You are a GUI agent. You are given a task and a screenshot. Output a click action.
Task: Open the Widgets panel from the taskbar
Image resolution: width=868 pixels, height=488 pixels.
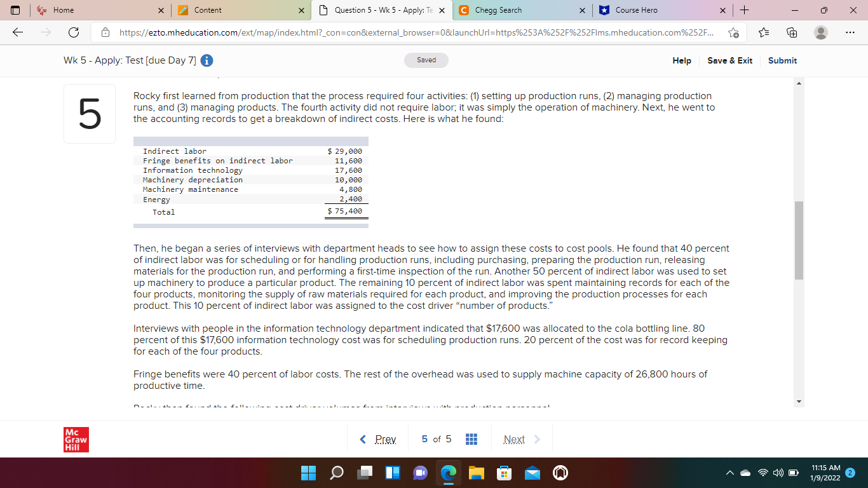pos(392,473)
